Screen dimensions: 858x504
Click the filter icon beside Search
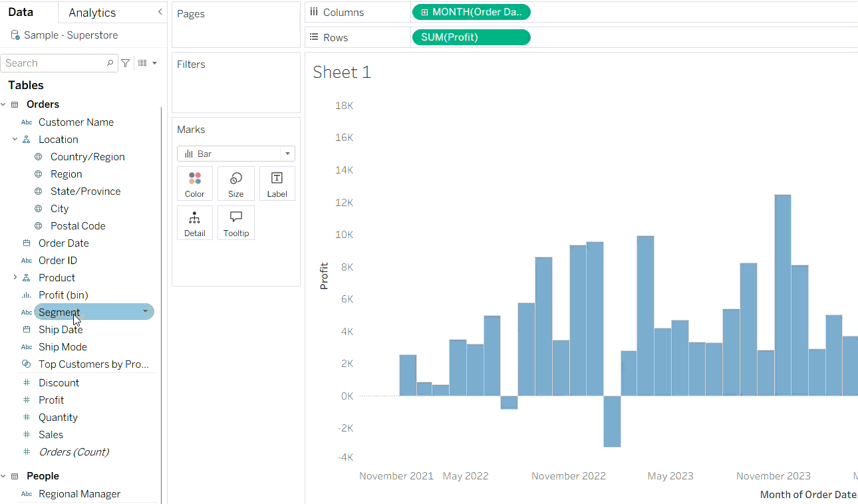126,63
